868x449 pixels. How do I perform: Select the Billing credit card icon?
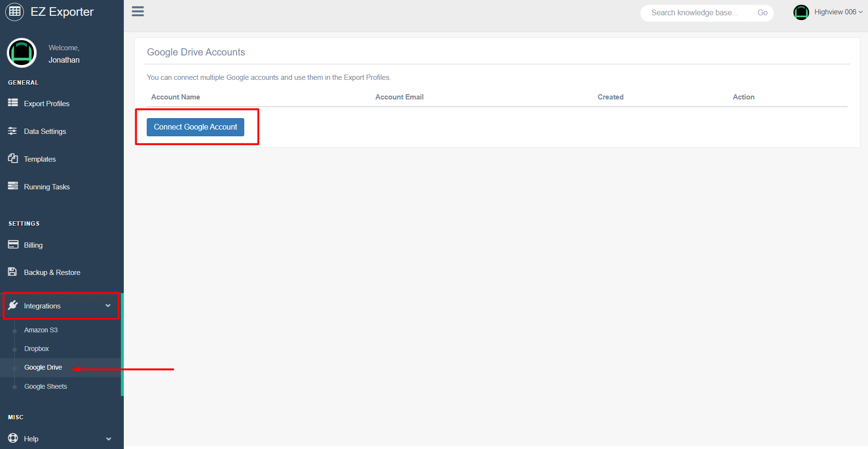click(13, 244)
